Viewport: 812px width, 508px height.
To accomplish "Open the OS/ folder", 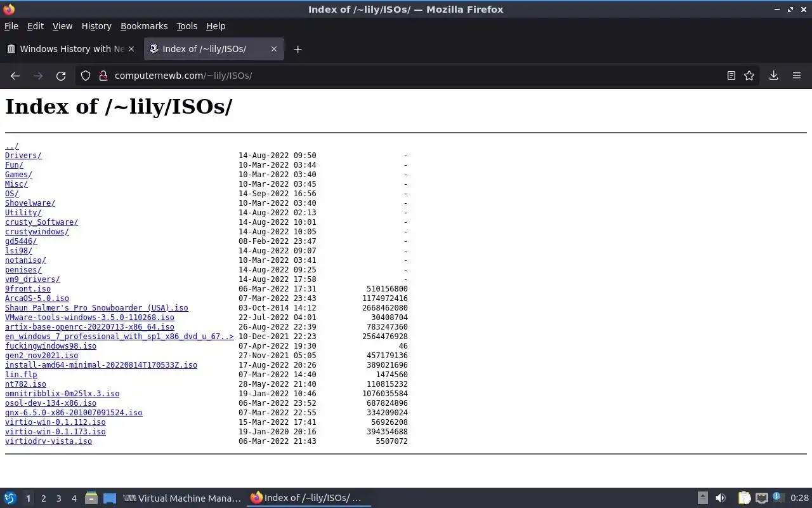I will tap(12, 194).
